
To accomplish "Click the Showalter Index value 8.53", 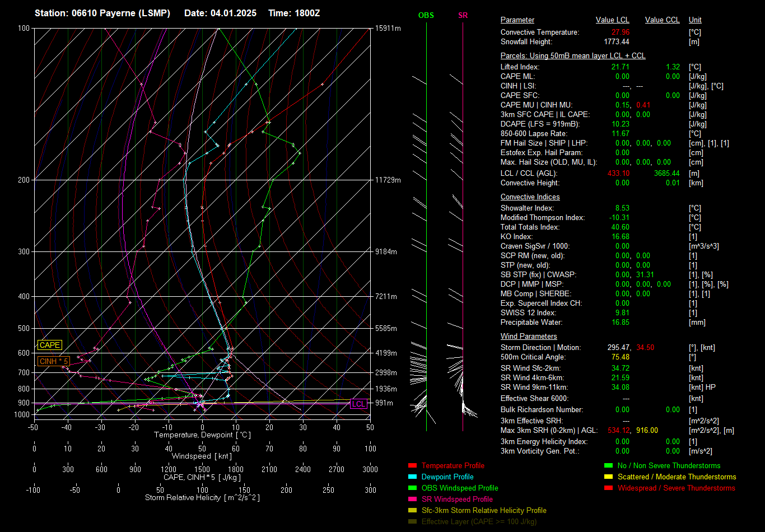I will pos(622,208).
